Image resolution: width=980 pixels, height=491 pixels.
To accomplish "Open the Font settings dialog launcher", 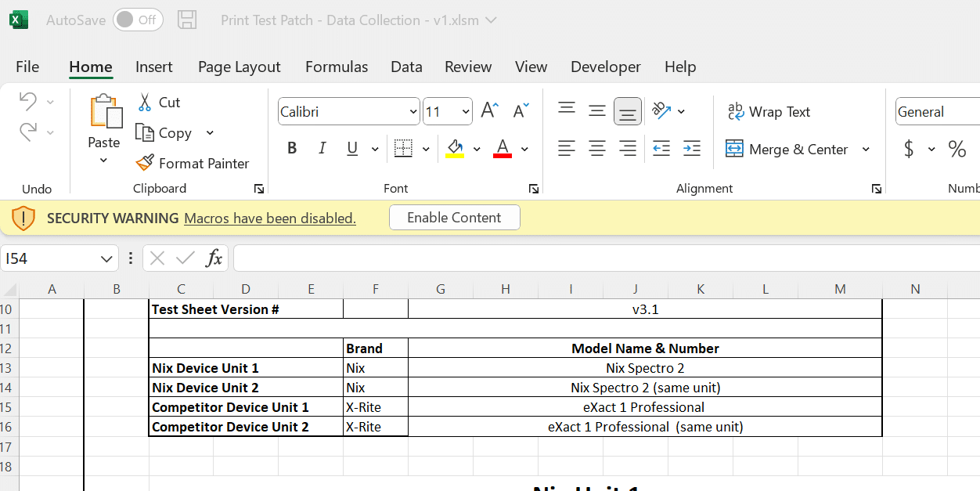I will click(534, 189).
